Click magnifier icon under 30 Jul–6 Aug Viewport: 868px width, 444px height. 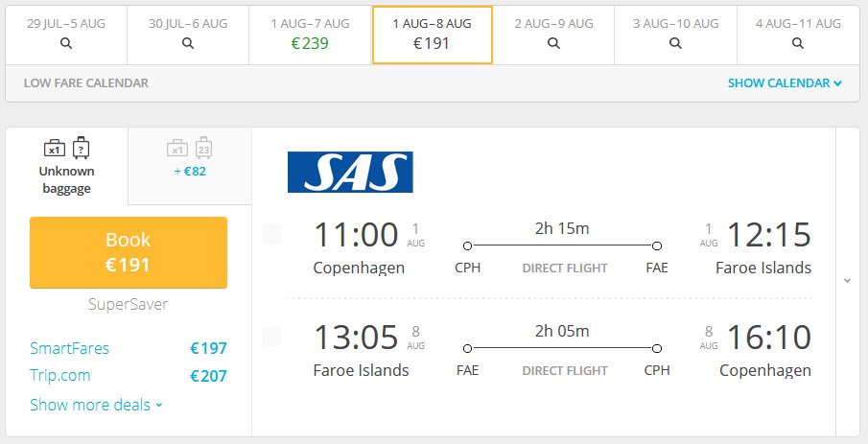click(x=188, y=43)
